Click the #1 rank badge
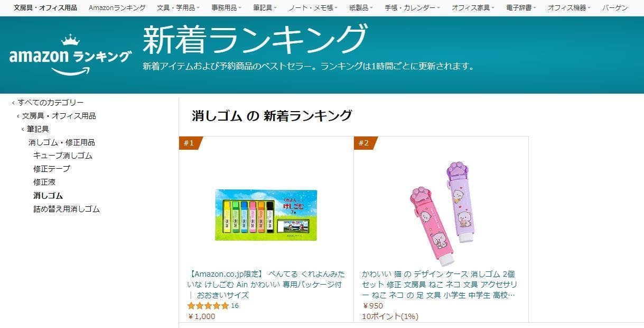The height and width of the screenshot is (328, 644). [190, 143]
